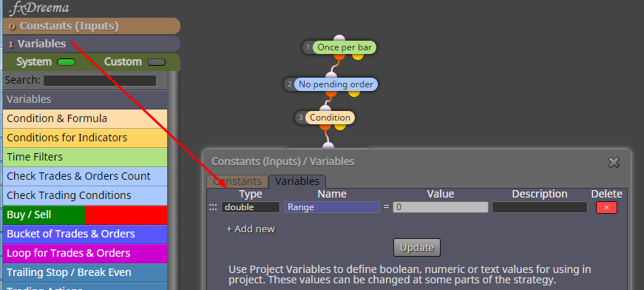Image resolution: width=644 pixels, height=290 pixels.
Task: Open the double type dropdown
Action: (251, 207)
